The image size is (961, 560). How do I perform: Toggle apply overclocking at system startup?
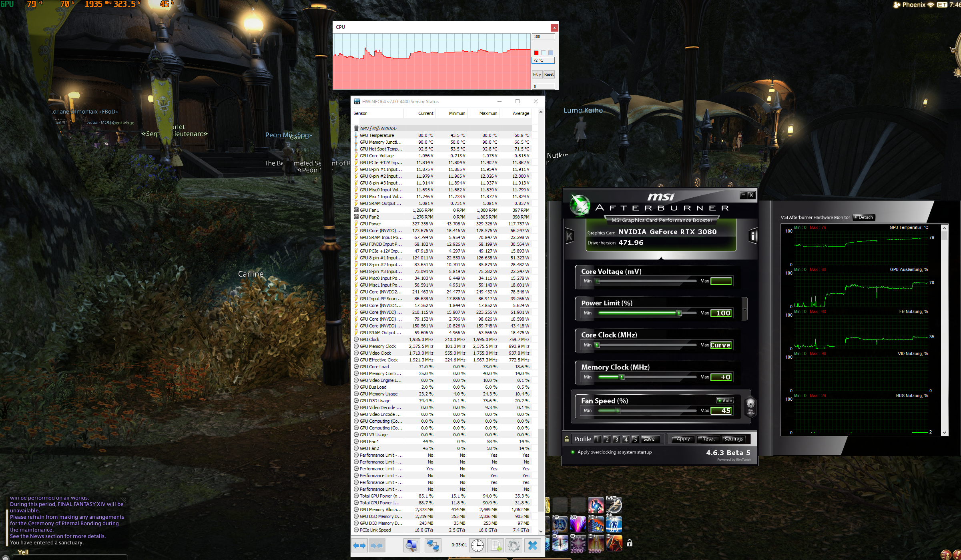[x=573, y=452]
